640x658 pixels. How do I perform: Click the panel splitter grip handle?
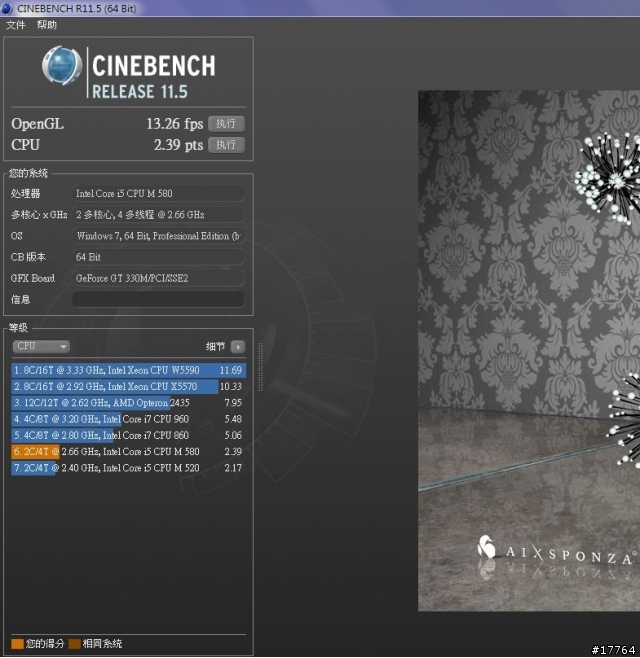[x=261, y=366]
